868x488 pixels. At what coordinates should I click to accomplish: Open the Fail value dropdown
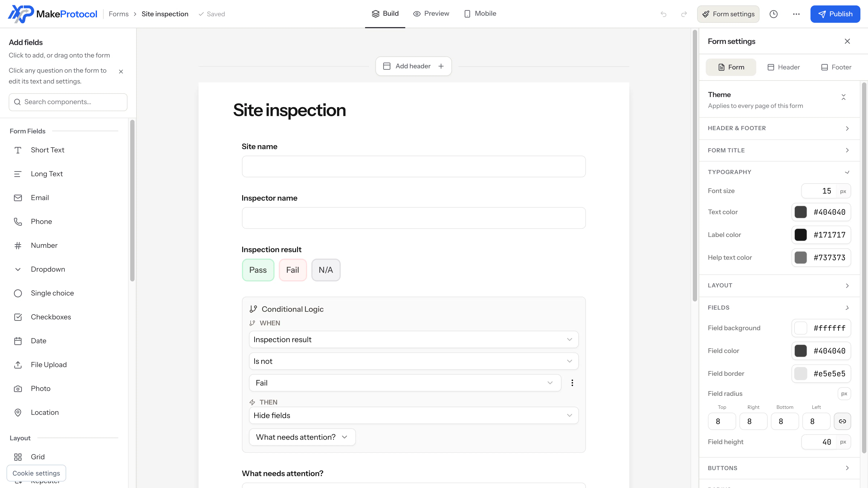click(x=405, y=383)
